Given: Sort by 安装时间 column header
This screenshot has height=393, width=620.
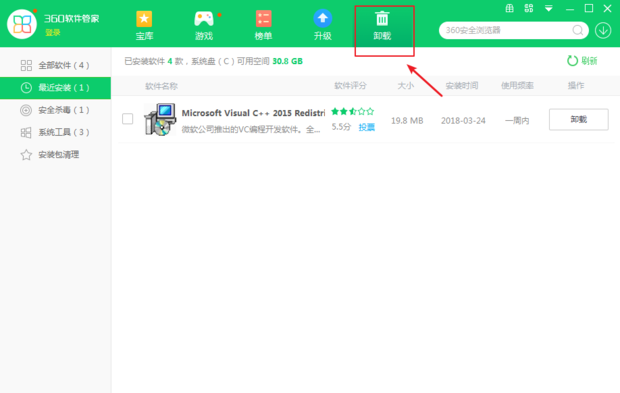Looking at the screenshot, I should pos(462,86).
